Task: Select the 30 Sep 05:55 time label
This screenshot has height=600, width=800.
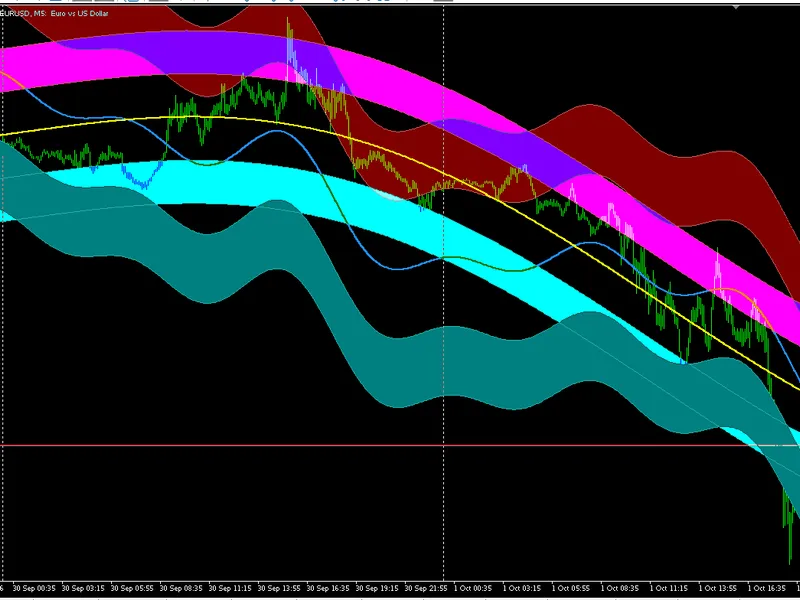Action: pyautogui.click(x=132, y=588)
